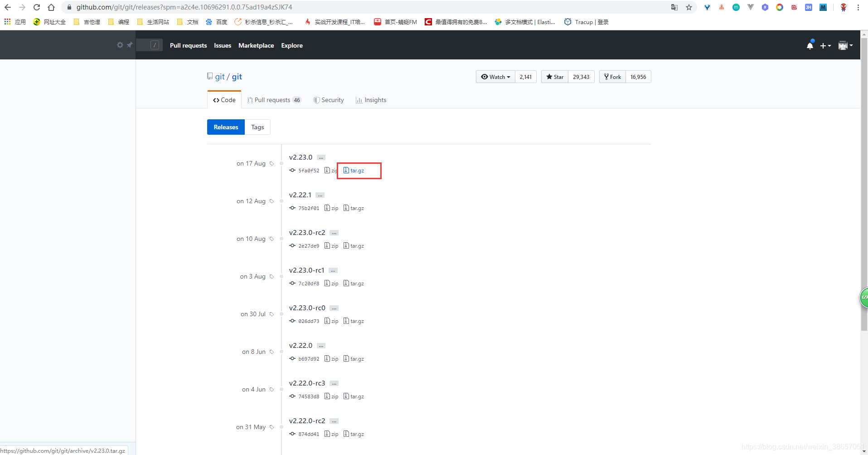Image resolution: width=868 pixels, height=455 pixels.
Task: Open the 百度 bookmark
Action: (216, 22)
